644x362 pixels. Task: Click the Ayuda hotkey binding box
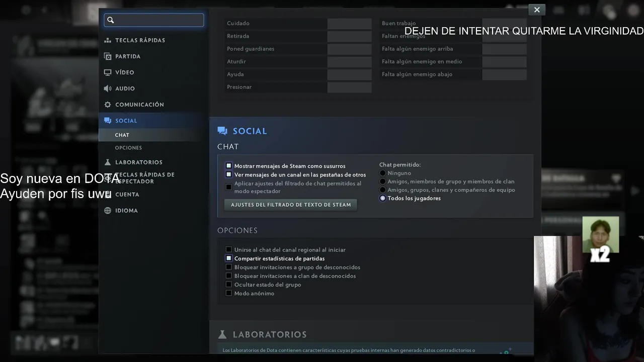(x=349, y=74)
